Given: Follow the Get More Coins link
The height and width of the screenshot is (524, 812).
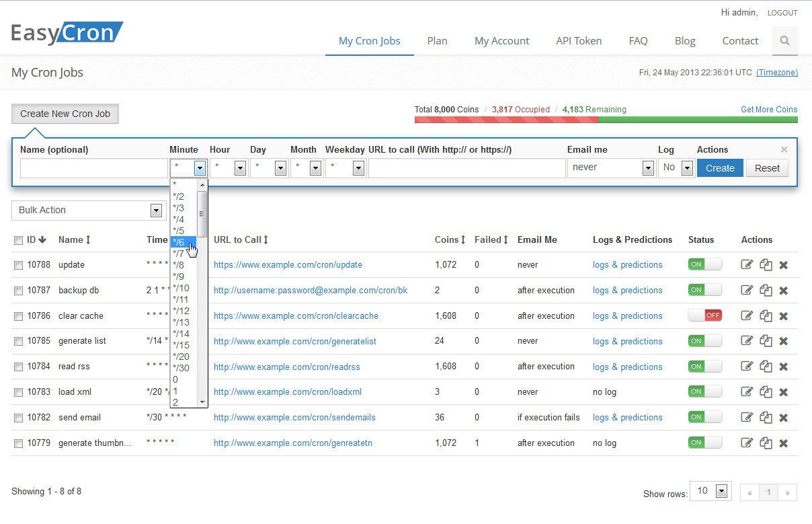Looking at the screenshot, I should (x=769, y=110).
